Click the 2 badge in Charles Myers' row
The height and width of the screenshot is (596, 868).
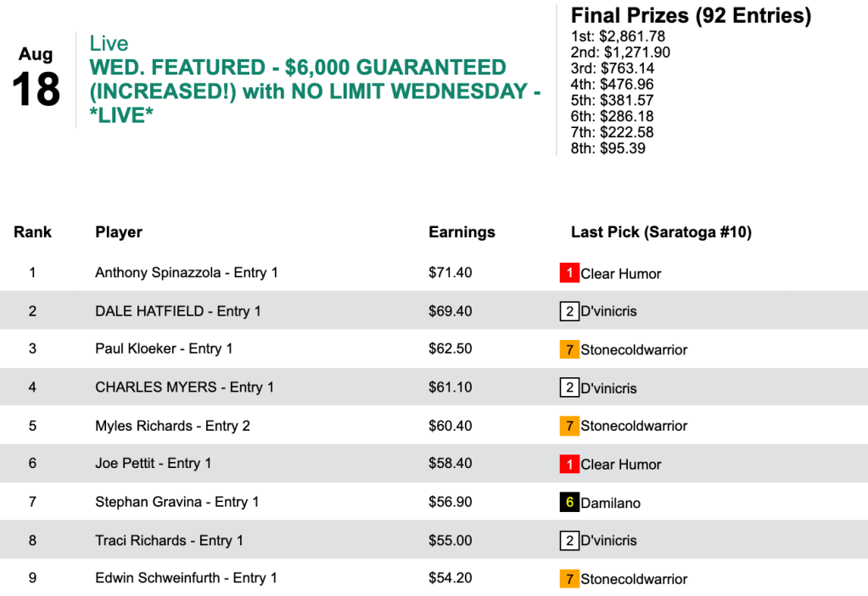[x=568, y=387]
